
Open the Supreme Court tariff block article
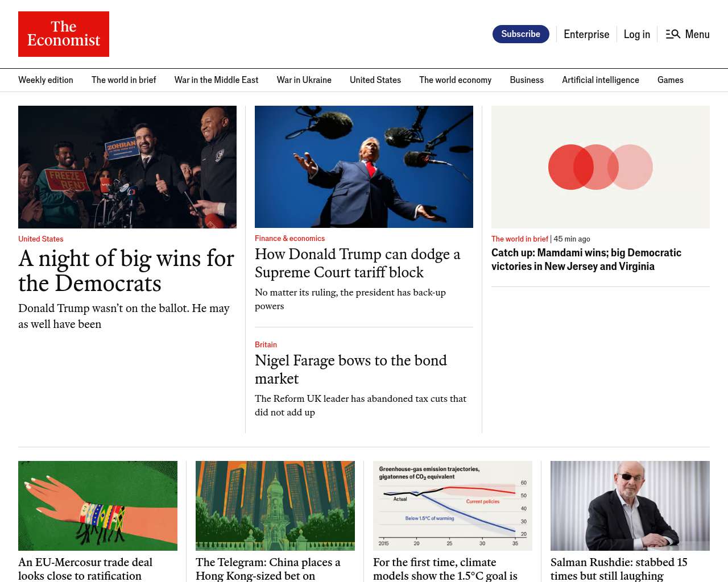coord(358,263)
